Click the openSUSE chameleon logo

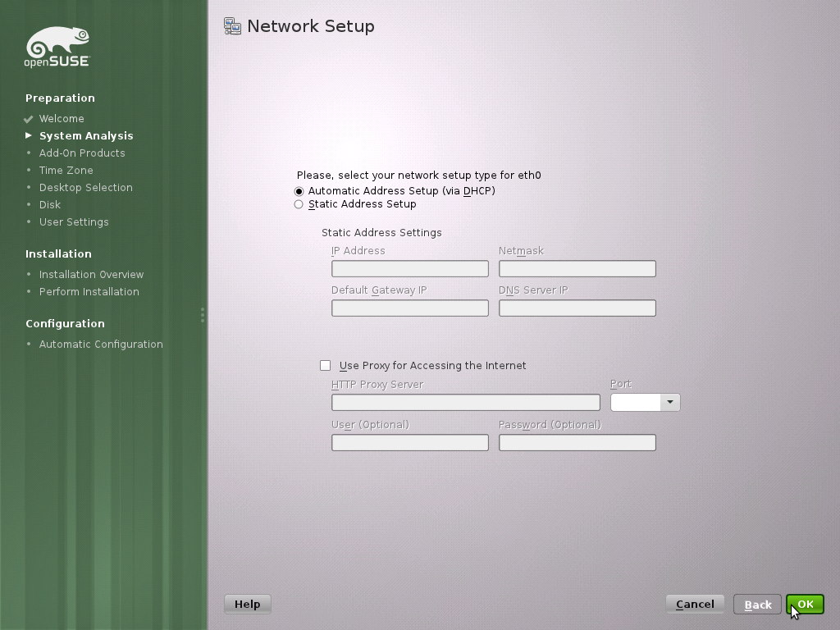[x=57, y=47]
